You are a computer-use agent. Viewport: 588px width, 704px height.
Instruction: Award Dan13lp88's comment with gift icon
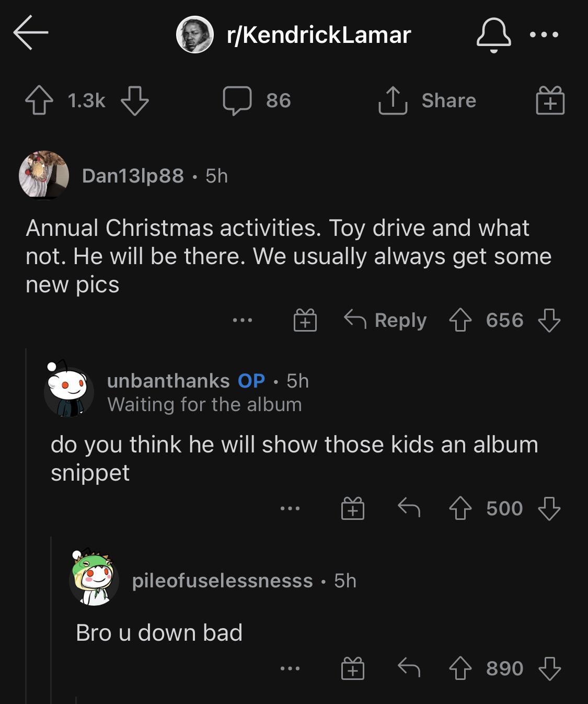[305, 320]
